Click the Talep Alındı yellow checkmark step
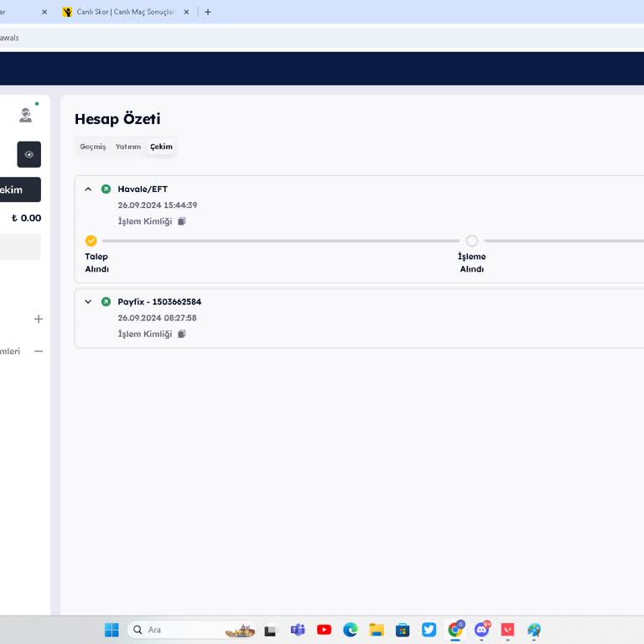The height and width of the screenshot is (644, 644). click(x=91, y=241)
